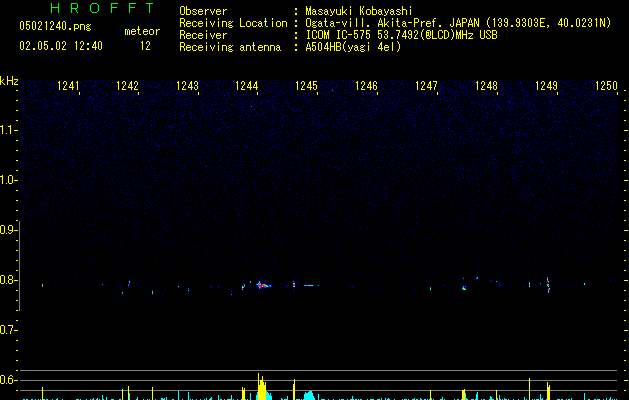Click the 1250 time axis marker
The height and width of the screenshot is (400, 629).
click(606, 86)
